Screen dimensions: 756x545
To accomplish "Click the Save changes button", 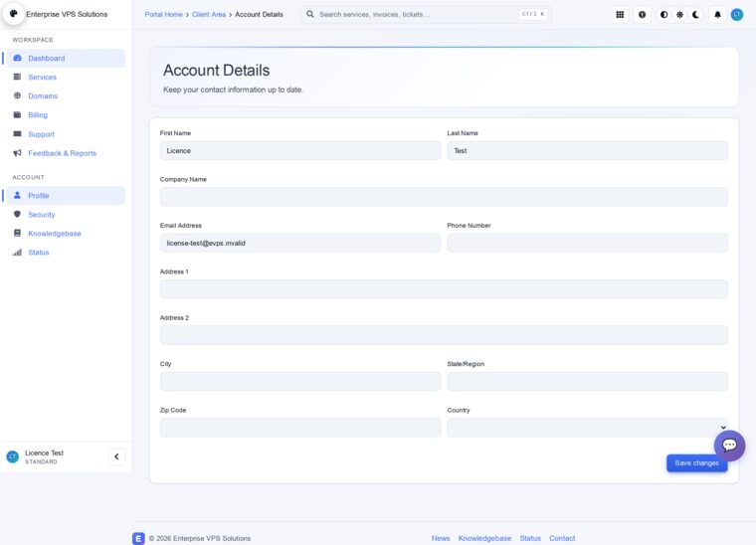I will click(696, 462).
